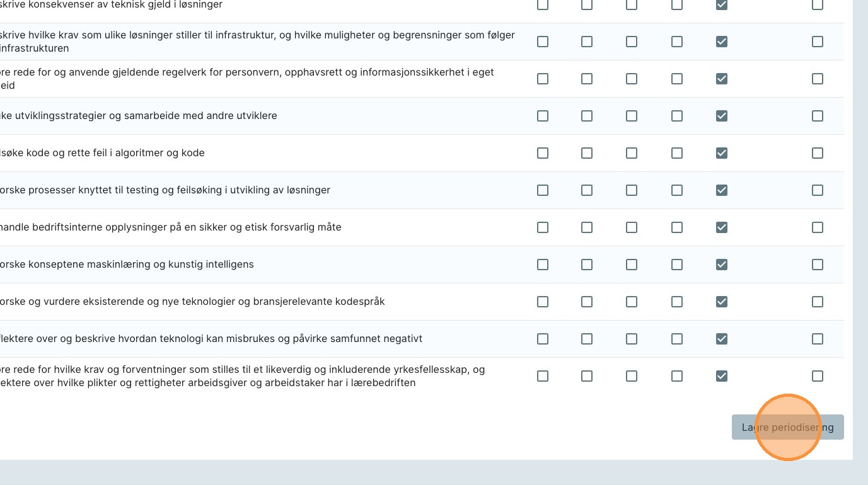
Task: Tick first checkbox in maskinlæring row
Action: (x=543, y=265)
